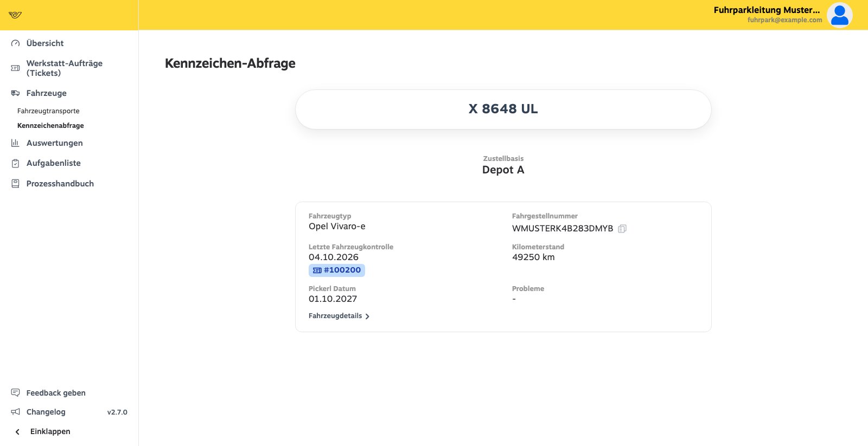
Task: Open ticket #100200 badge
Action: click(337, 270)
